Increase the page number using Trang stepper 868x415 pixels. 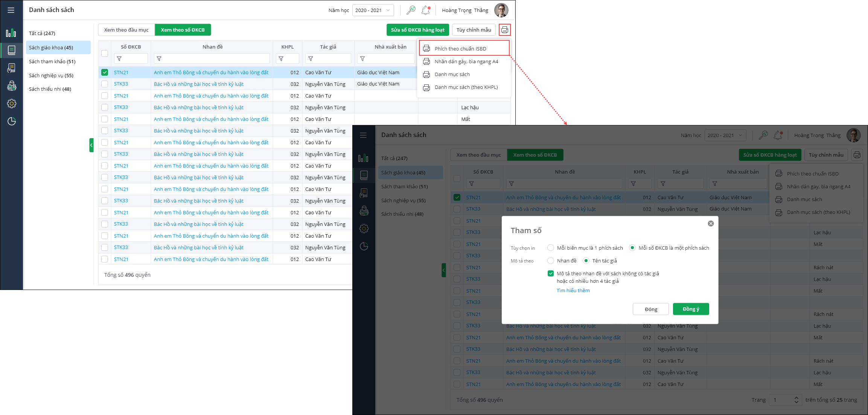tap(796, 398)
